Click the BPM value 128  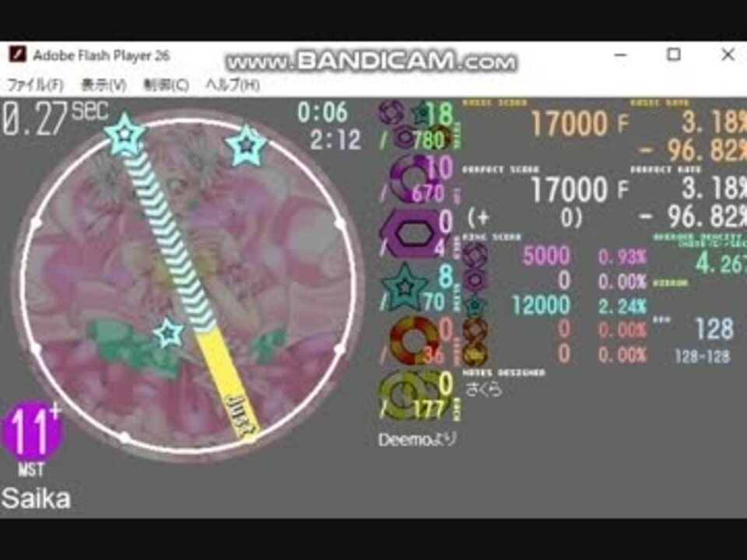[714, 328]
